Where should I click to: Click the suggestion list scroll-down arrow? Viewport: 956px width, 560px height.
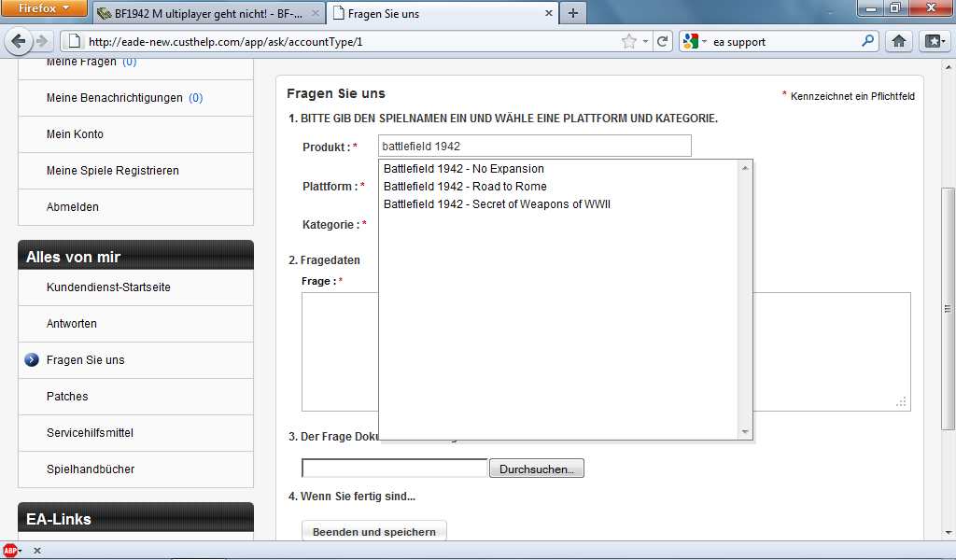745,432
